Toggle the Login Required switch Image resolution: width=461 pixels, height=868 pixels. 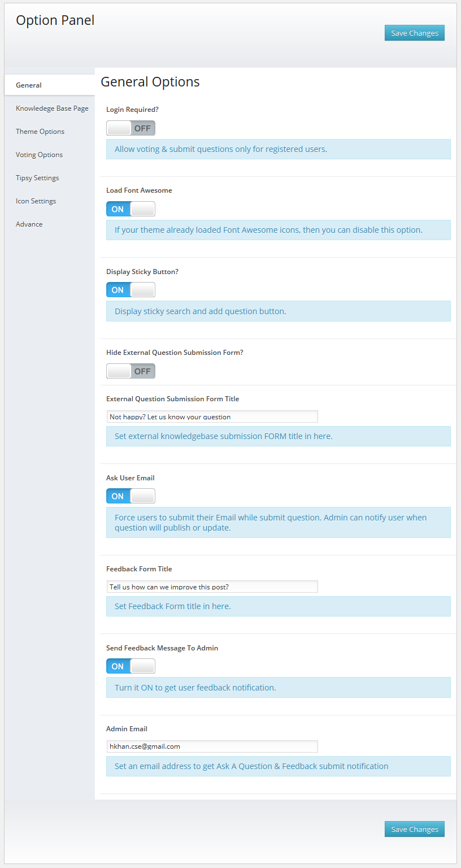click(131, 128)
